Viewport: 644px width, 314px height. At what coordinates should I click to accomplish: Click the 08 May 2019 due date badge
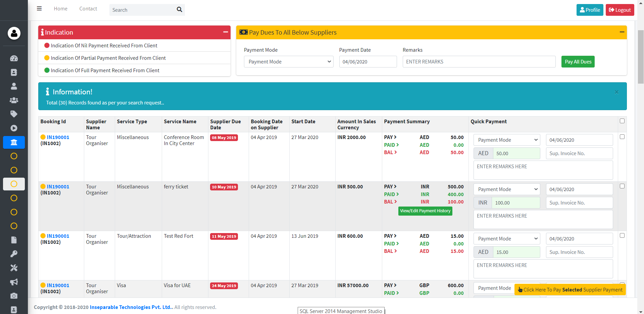(x=224, y=138)
